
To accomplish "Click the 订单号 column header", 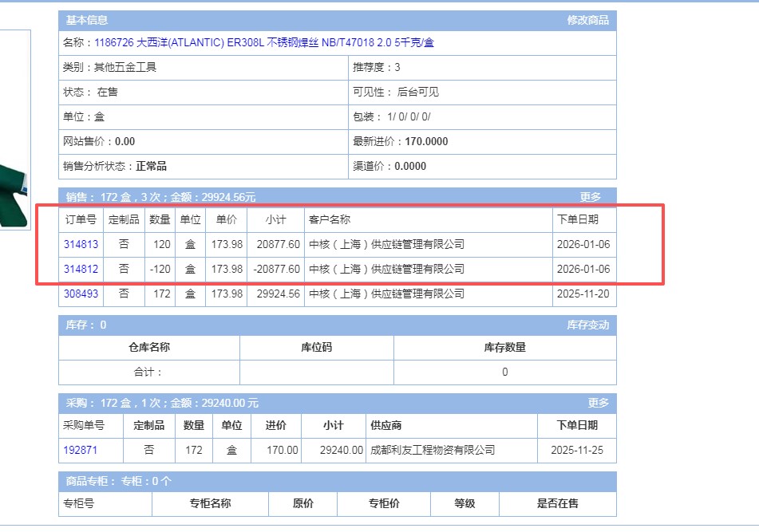I will point(81,219).
